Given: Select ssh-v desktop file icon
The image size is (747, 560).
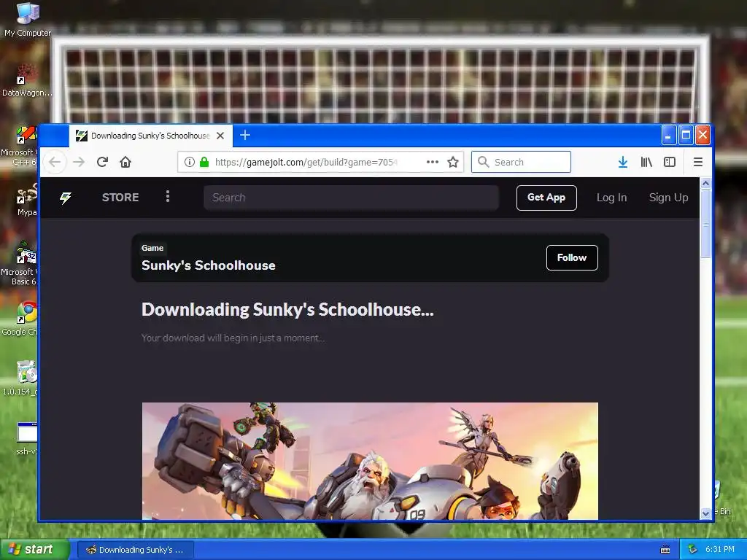Looking at the screenshot, I should (x=26, y=438).
